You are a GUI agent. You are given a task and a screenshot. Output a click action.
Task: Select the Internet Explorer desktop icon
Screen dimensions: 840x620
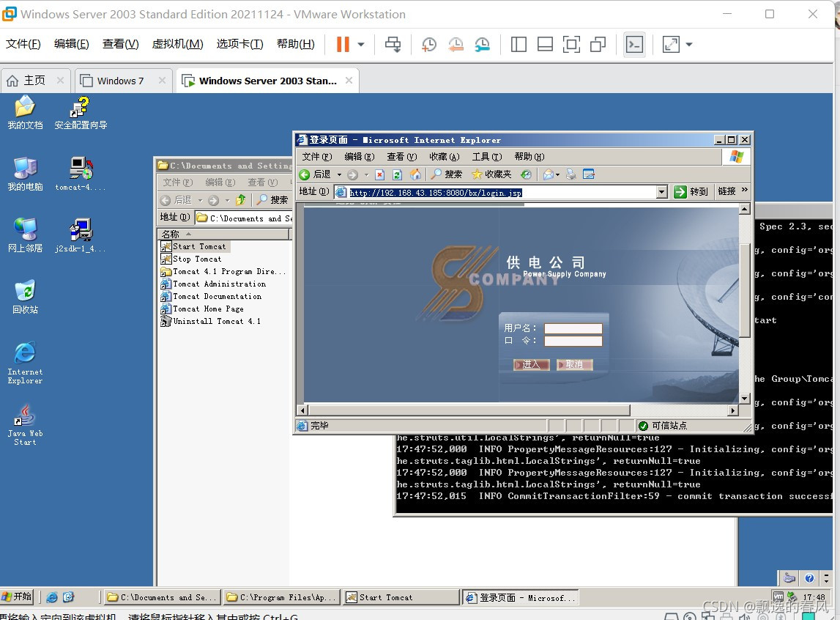25,363
